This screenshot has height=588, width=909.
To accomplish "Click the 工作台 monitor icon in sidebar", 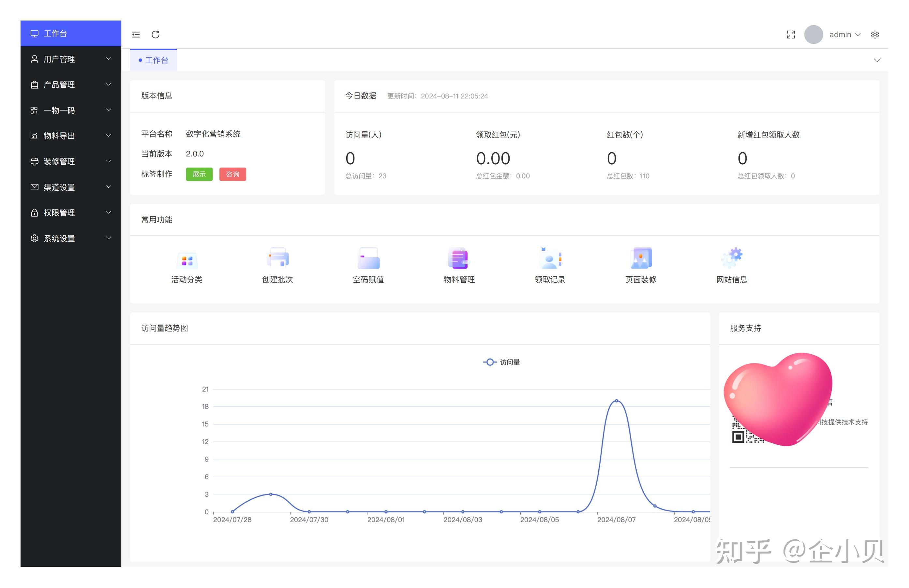I will coord(34,33).
